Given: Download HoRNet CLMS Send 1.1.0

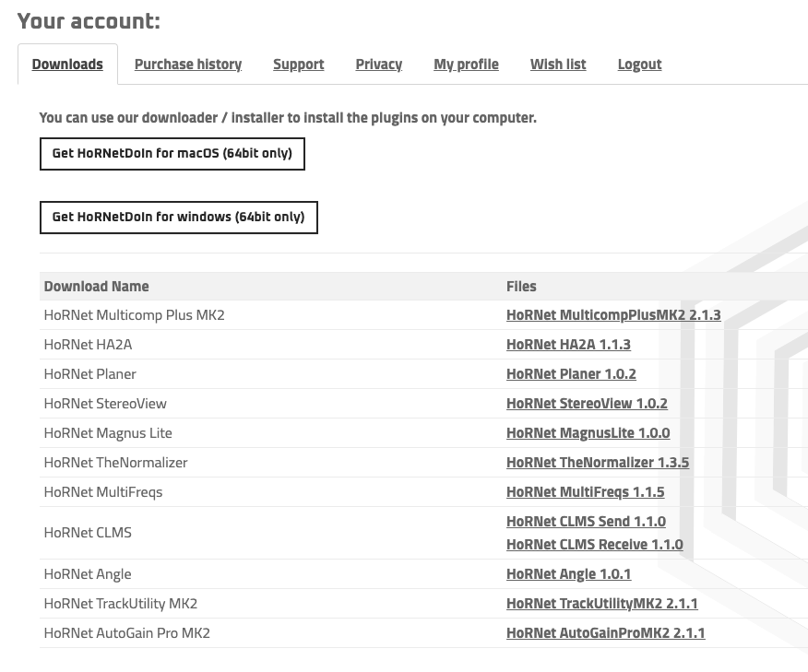Looking at the screenshot, I should [x=586, y=522].
